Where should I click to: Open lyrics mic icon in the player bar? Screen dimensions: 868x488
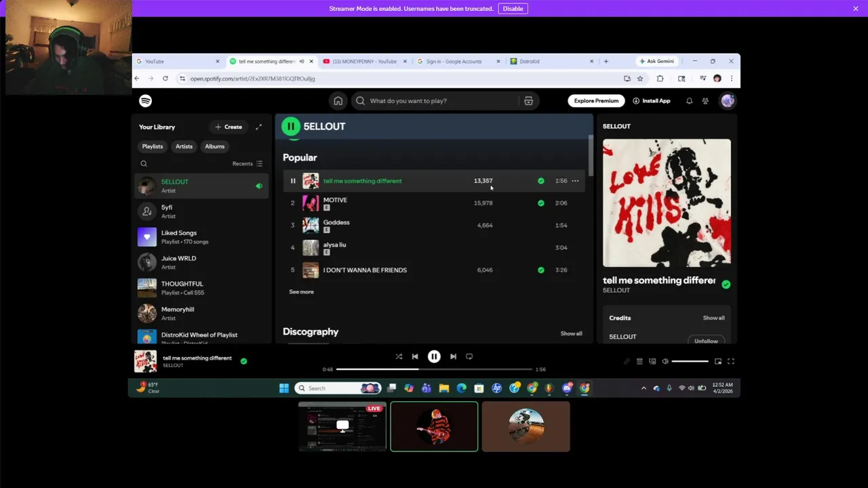pos(627,361)
